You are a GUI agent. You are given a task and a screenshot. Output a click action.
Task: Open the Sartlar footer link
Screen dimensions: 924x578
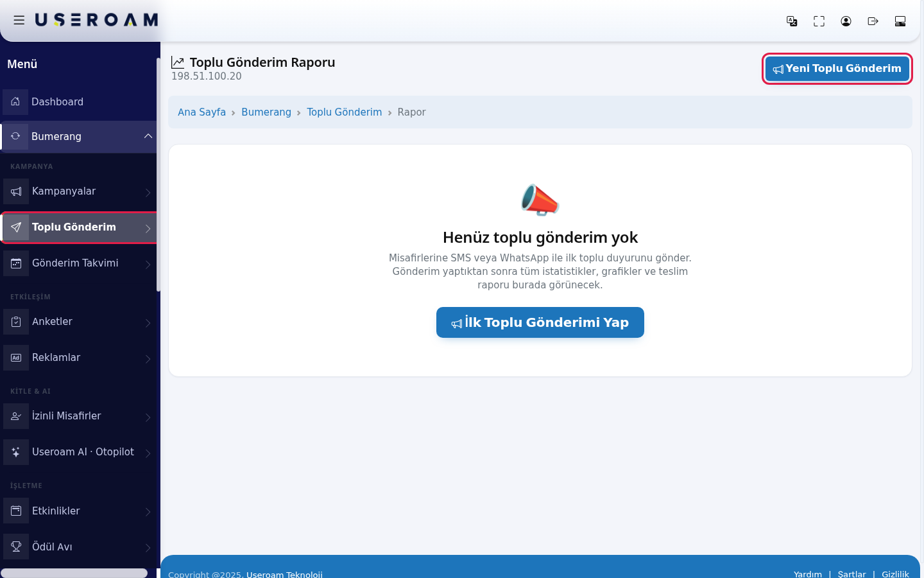tap(851, 574)
